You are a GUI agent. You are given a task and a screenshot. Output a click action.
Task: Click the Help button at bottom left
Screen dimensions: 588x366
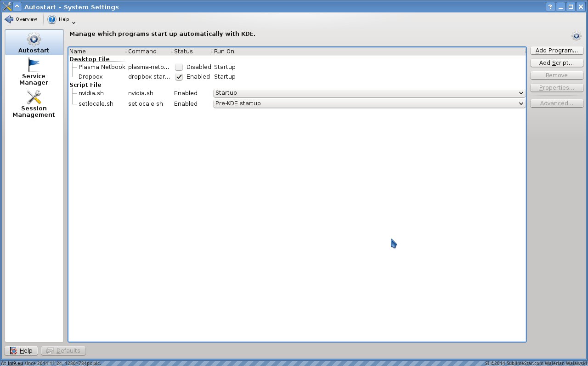(x=21, y=351)
